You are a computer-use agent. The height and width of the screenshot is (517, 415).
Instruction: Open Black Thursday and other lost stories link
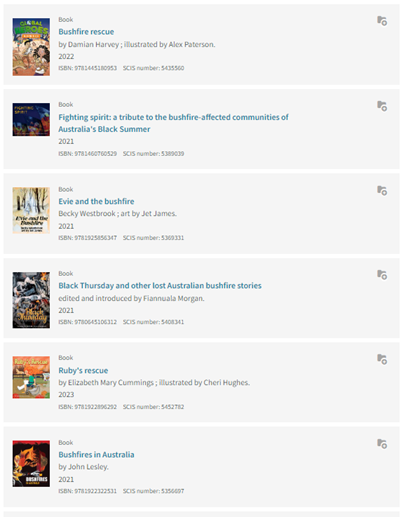(x=160, y=286)
